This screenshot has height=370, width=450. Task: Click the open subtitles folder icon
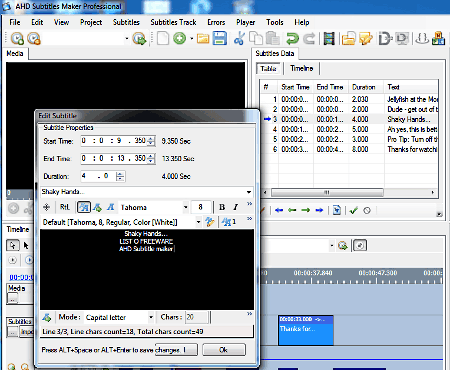click(x=348, y=39)
